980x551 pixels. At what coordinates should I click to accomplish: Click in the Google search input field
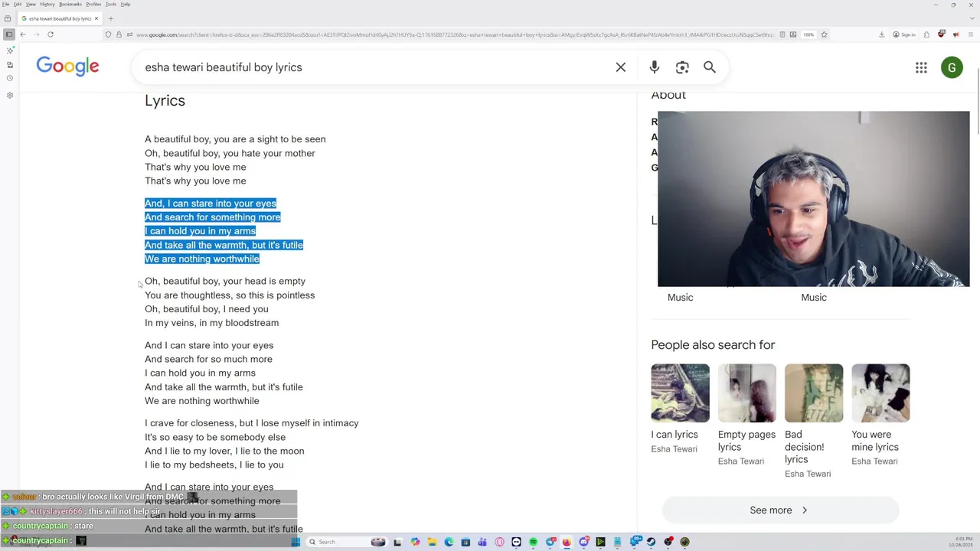(x=375, y=67)
